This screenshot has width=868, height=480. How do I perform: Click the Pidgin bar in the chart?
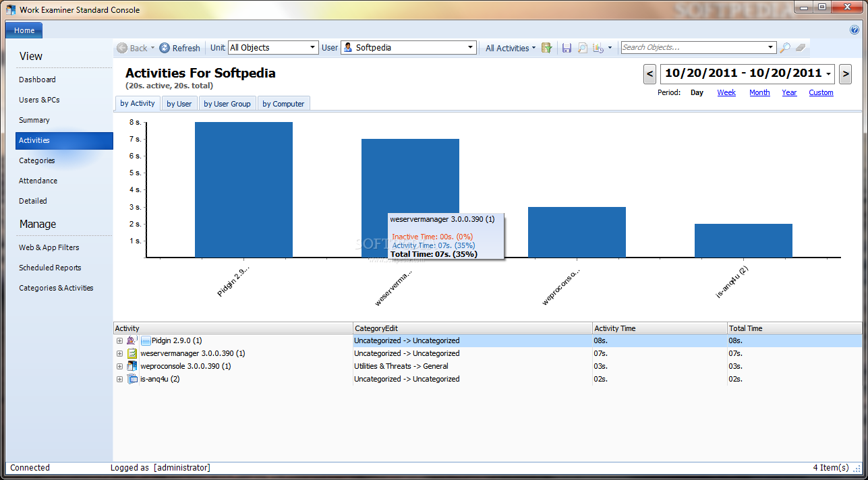pyautogui.click(x=243, y=189)
